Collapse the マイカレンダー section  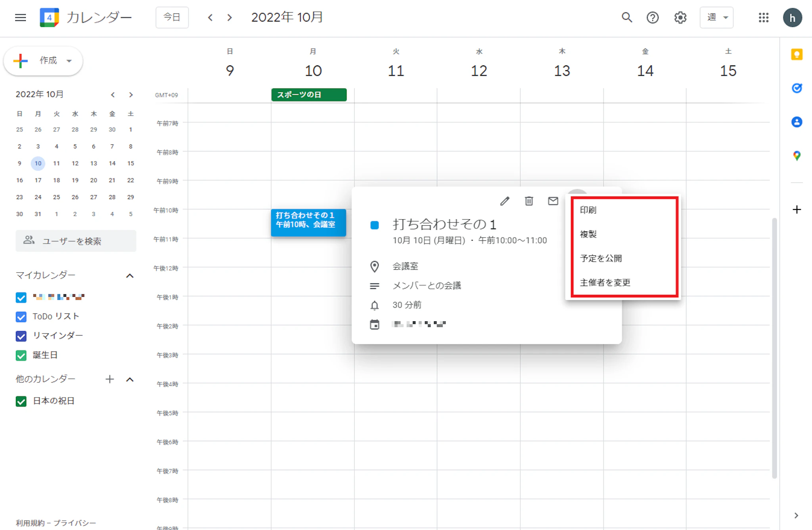coord(130,276)
